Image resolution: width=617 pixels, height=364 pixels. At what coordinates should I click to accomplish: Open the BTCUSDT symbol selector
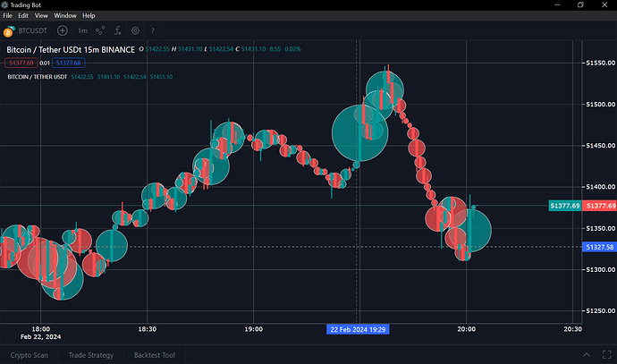coord(33,30)
